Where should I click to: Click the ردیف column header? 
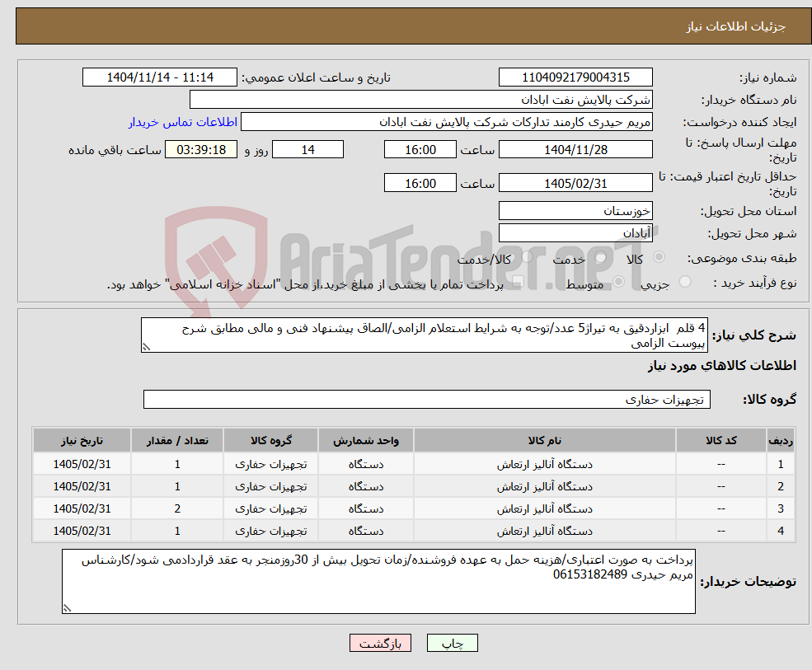pos(781,441)
